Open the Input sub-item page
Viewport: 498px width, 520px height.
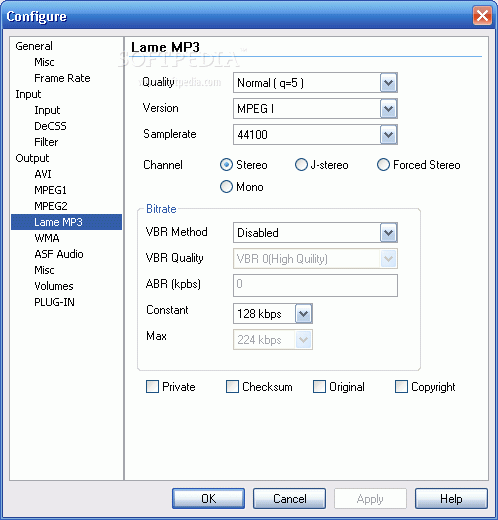click(47, 110)
